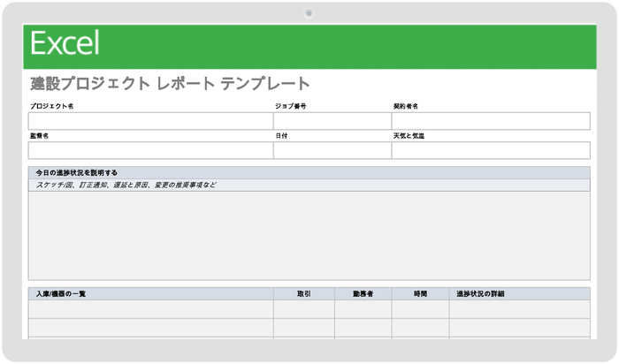This screenshot has height=364, width=619.
Task: Select the スケッチ/図、訂正通知 hint text row
Action: click(309, 186)
